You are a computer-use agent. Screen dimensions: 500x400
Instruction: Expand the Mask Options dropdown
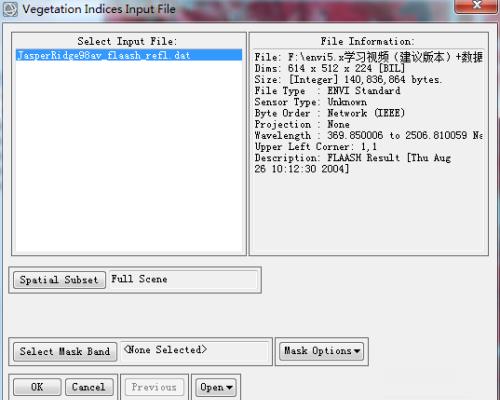tap(322, 351)
